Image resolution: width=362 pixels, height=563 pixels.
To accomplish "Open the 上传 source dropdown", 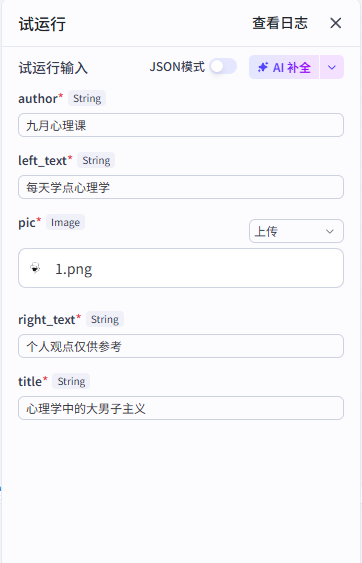I will click(x=296, y=231).
